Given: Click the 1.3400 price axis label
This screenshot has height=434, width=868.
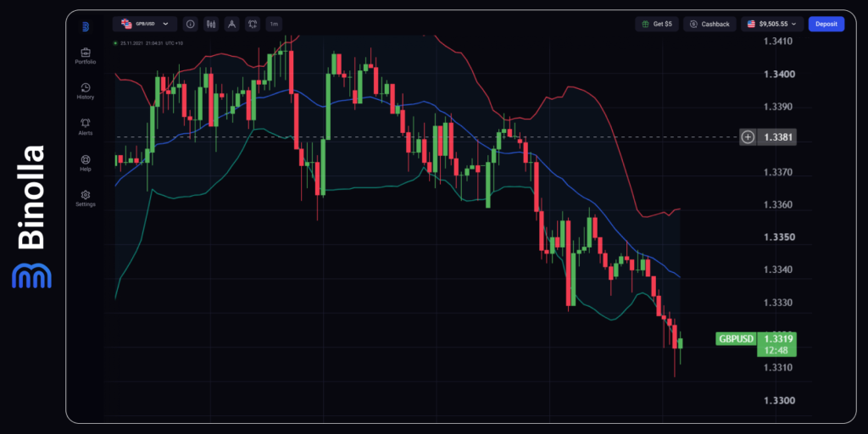Looking at the screenshot, I should coord(778,74).
